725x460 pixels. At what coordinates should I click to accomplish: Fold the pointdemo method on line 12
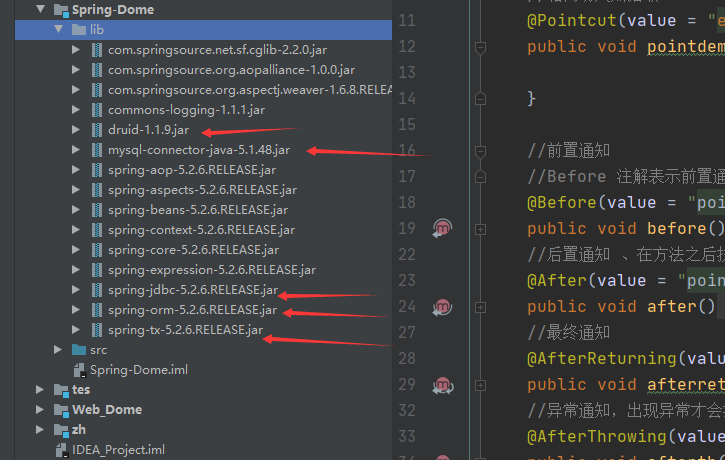tap(480, 47)
